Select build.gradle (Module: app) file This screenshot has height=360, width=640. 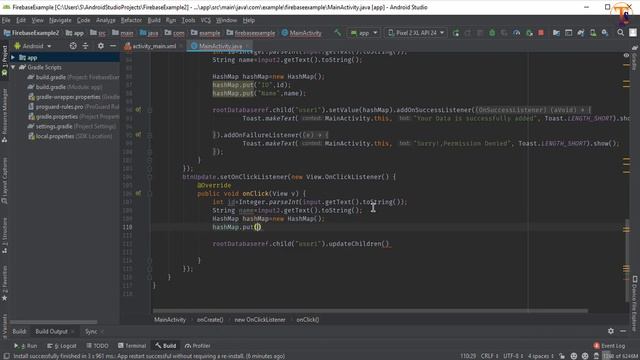65,87
